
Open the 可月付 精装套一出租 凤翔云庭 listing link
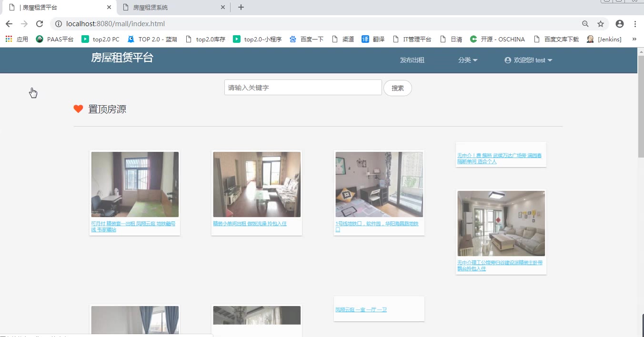coord(133,227)
